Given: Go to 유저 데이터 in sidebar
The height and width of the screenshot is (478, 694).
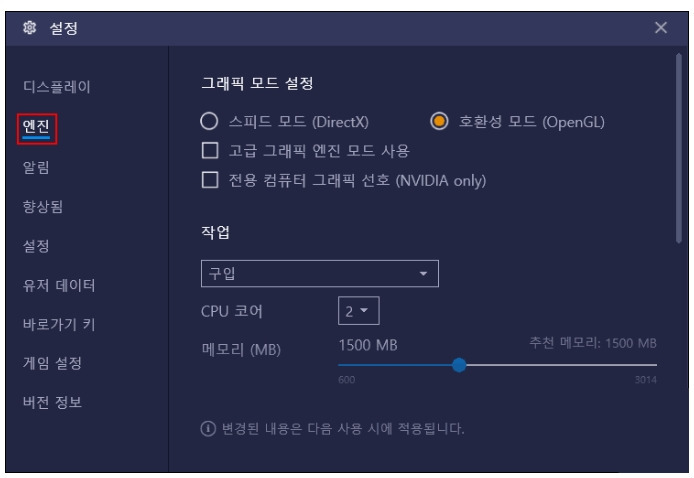Looking at the screenshot, I should point(59,285).
